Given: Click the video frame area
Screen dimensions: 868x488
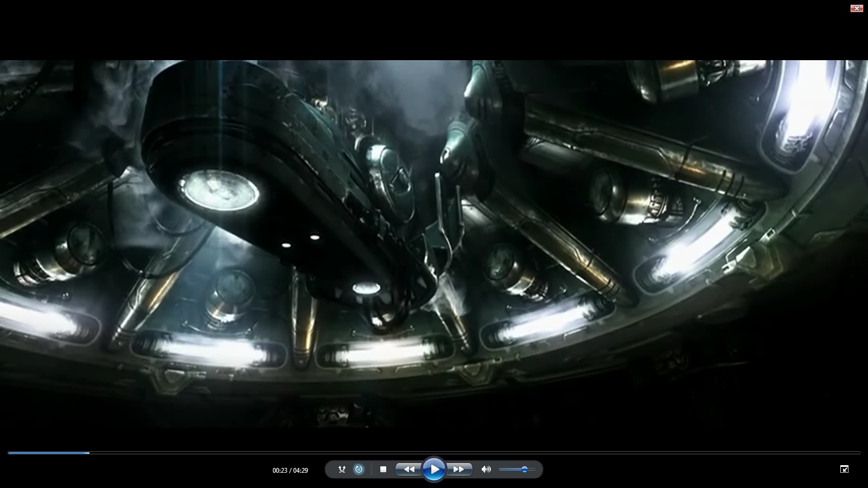Looking at the screenshot, I should 434,244.
